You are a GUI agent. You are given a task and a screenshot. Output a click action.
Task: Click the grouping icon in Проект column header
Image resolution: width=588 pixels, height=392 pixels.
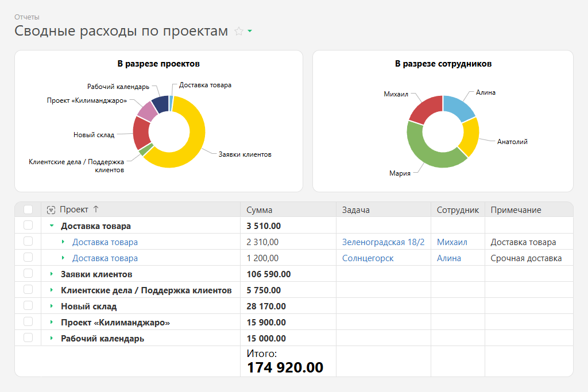pyautogui.click(x=51, y=210)
